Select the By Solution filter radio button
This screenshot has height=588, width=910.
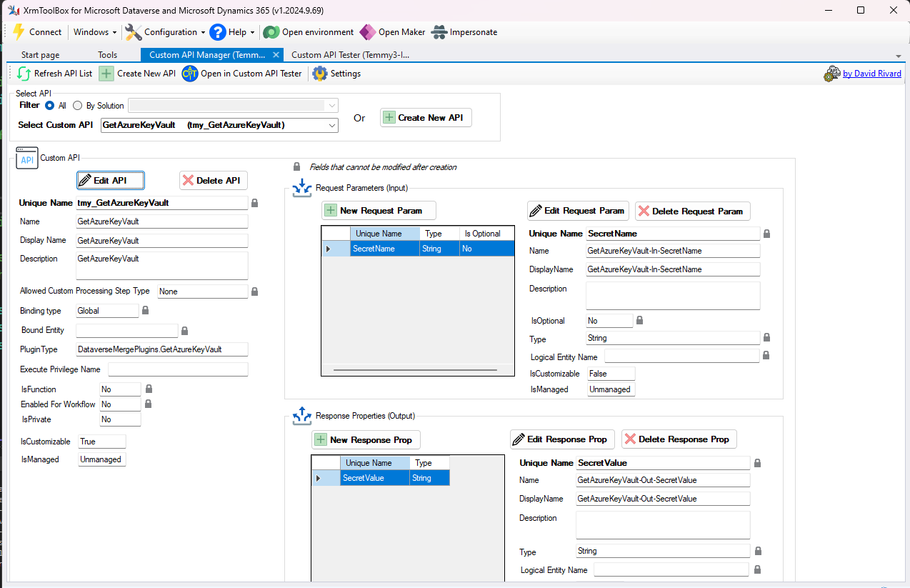pyautogui.click(x=78, y=106)
